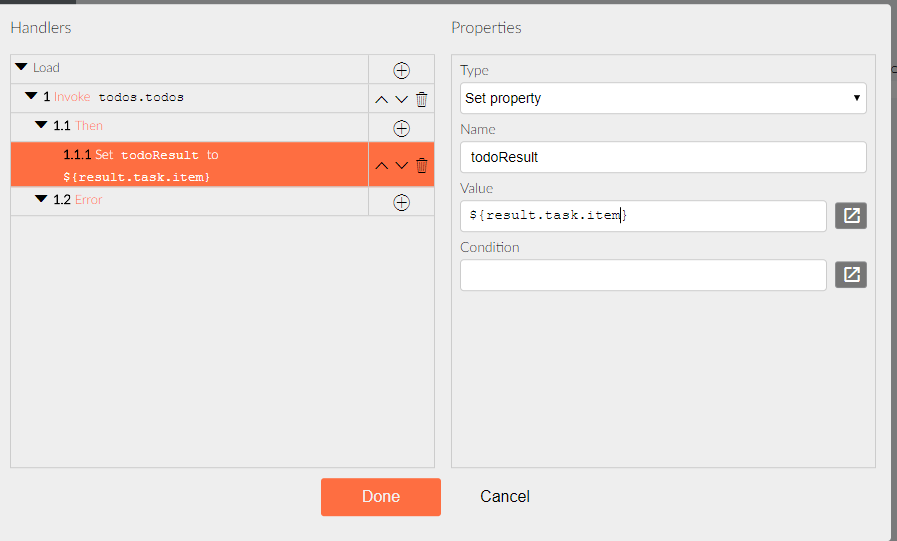Viewport: 897px width, 541px height.
Task: Collapse the 1 Invoke node
Action: point(31,96)
